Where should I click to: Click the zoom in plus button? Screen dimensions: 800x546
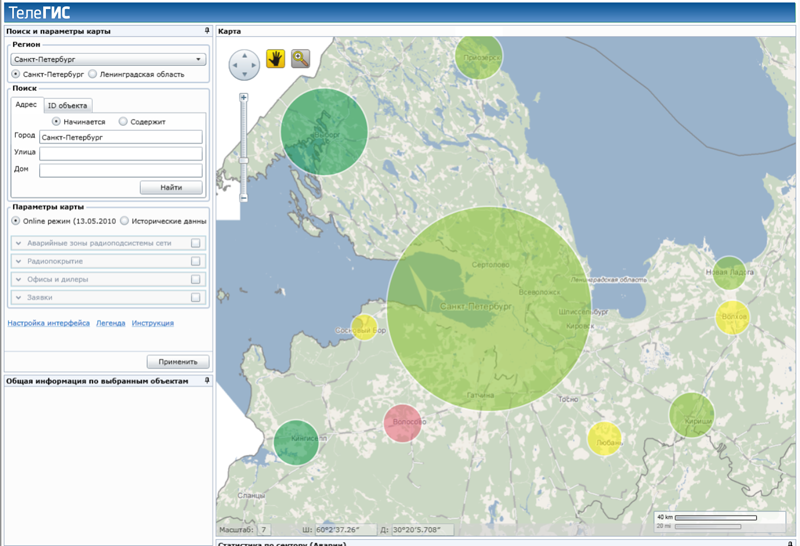(243, 97)
